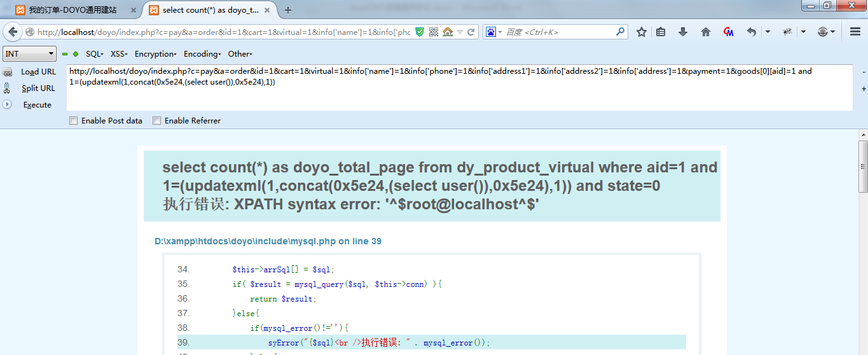868x355 pixels.
Task: Click 'XPATH syntax error' message text
Action: coord(386,204)
